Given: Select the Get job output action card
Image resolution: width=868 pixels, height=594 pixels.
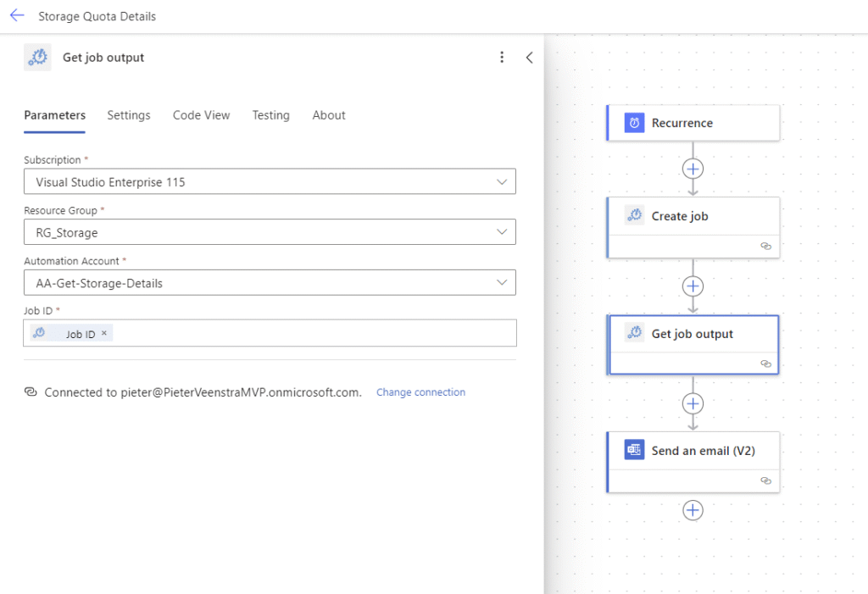Looking at the screenshot, I should [x=693, y=345].
